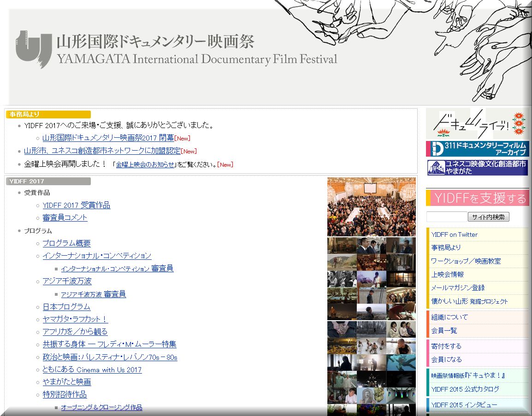Open 共振する身体 — フレディ・M・ムーラー特集 link
The image size is (532, 416).
pyautogui.click(x=110, y=344)
